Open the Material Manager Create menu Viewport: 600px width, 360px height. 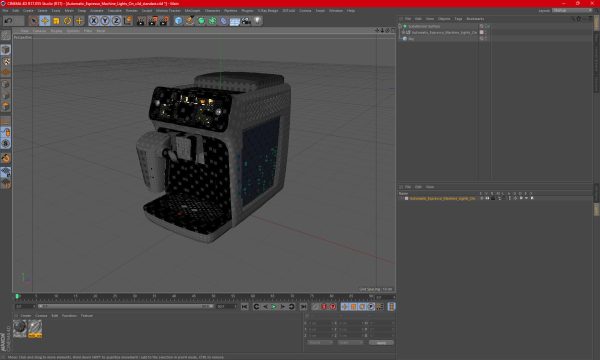point(26,316)
